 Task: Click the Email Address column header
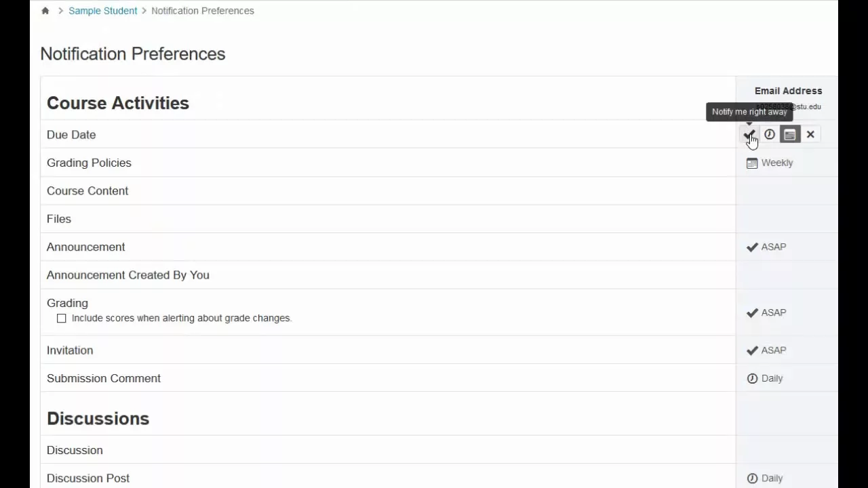click(788, 91)
